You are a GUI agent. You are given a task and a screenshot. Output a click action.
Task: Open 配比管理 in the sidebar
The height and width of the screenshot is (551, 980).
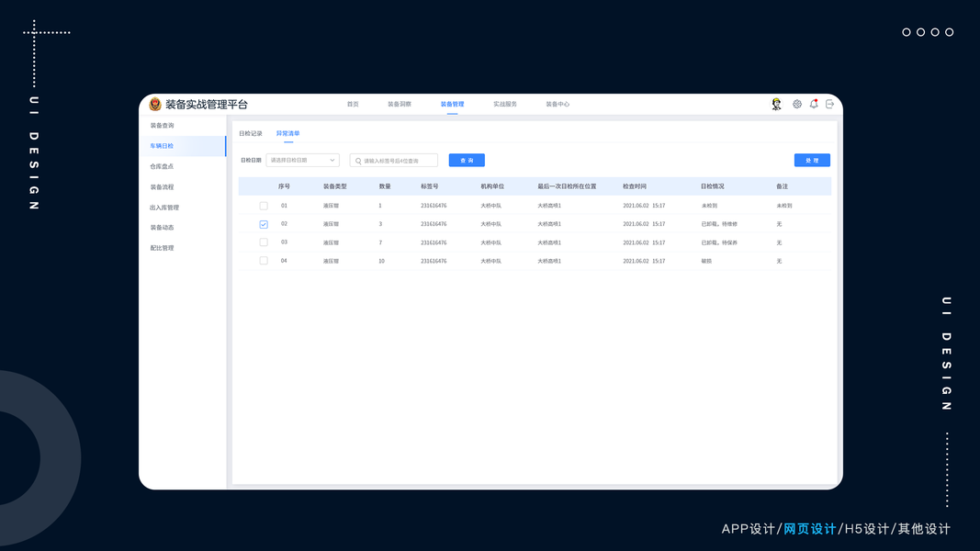click(x=162, y=248)
